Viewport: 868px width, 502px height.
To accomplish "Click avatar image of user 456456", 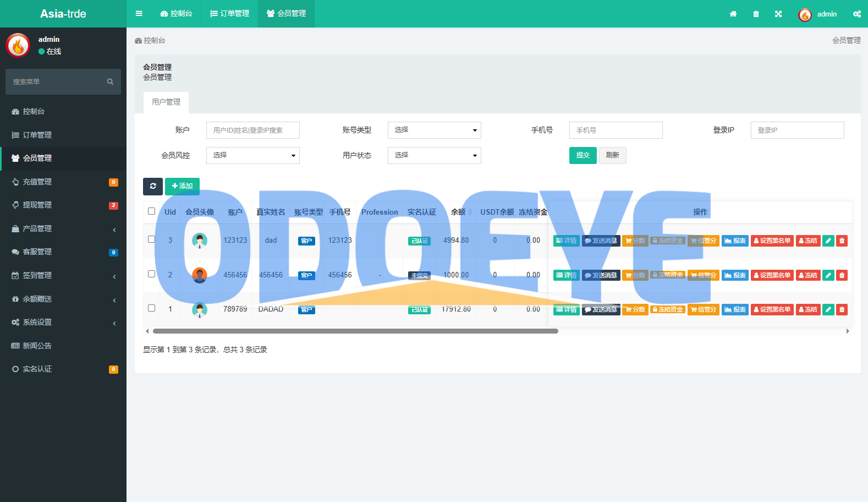I will pyautogui.click(x=200, y=275).
